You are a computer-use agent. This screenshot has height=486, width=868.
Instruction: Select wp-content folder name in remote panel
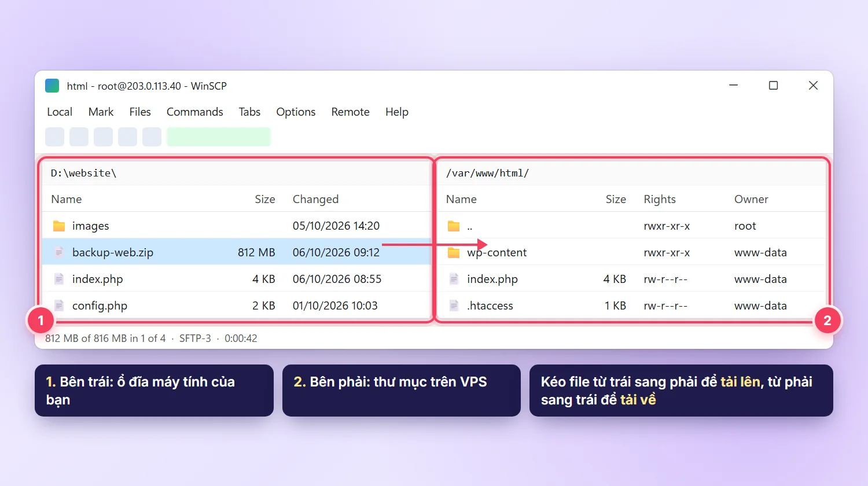pyautogui.click(x=497, y=252)
